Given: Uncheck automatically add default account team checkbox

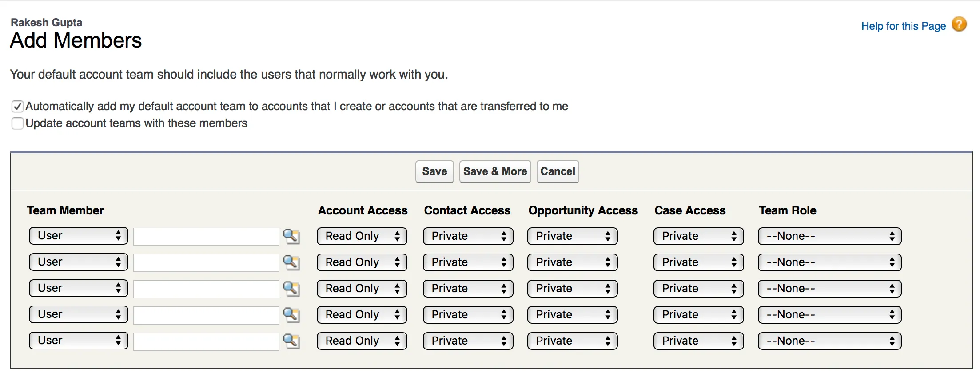Looking at the screenshot, I should (x=17, y=107).
